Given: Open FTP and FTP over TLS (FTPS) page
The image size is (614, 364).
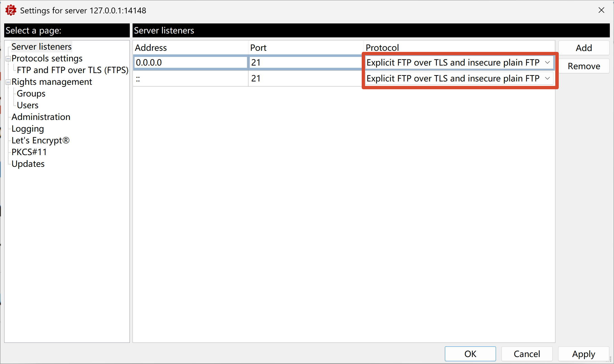Looking at the screenshot, I should pos(73,70).
